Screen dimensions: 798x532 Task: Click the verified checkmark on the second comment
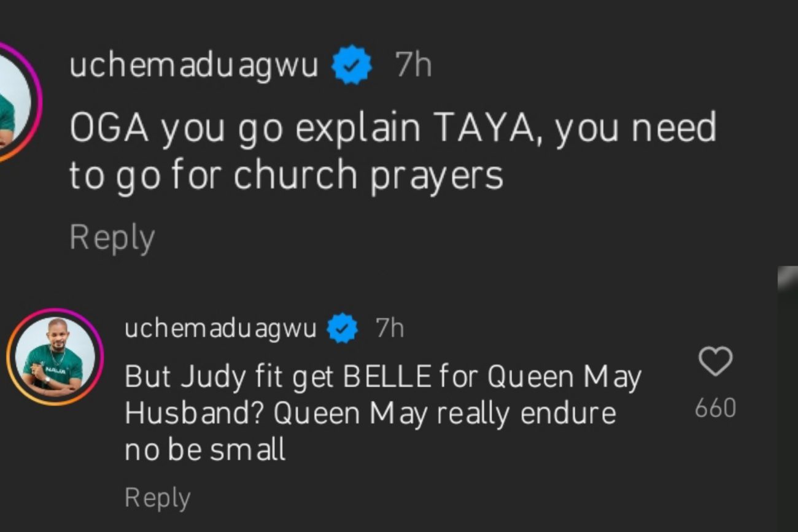click(342, 327)
